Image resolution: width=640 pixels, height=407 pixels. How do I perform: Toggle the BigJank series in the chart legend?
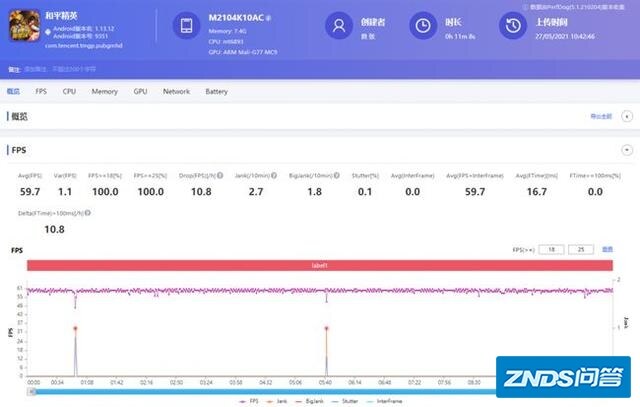[309, 401]
